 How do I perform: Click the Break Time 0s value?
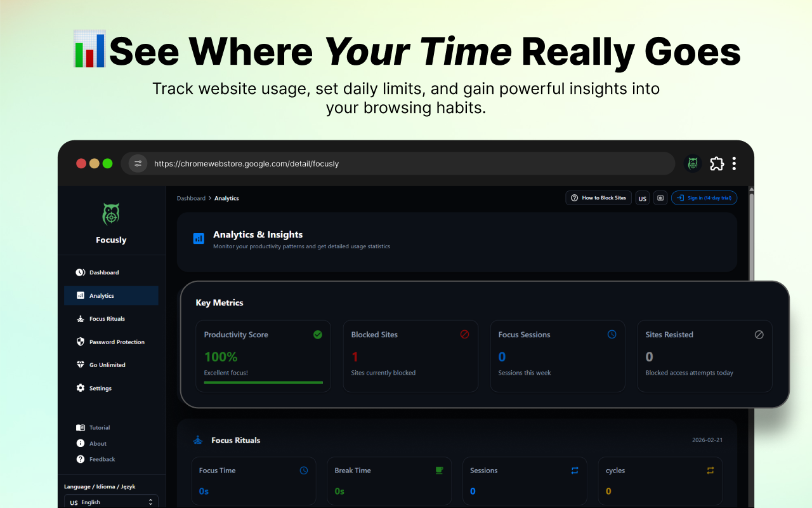339,491
